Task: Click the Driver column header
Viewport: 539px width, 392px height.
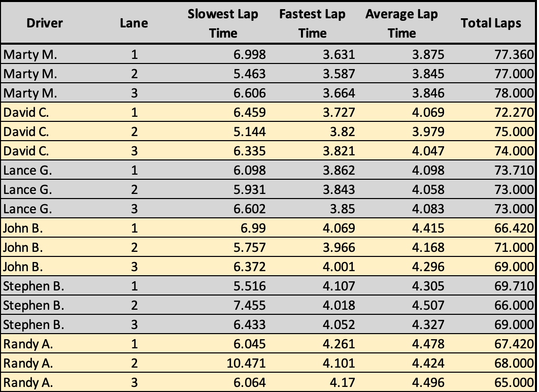Action: (x=45, y=23)
